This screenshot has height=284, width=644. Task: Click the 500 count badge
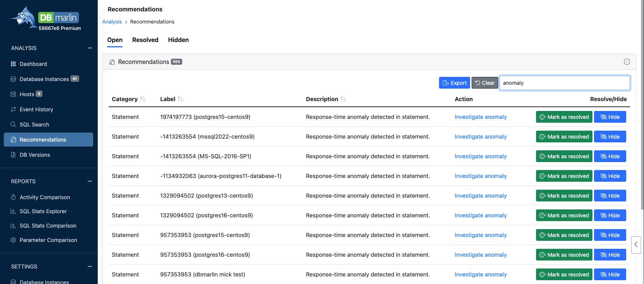click(x=177, y=62)
